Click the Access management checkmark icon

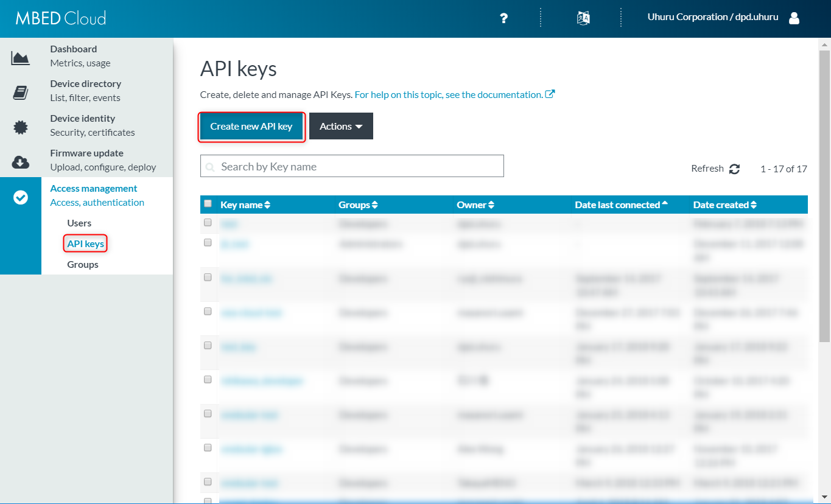[21, 197]
